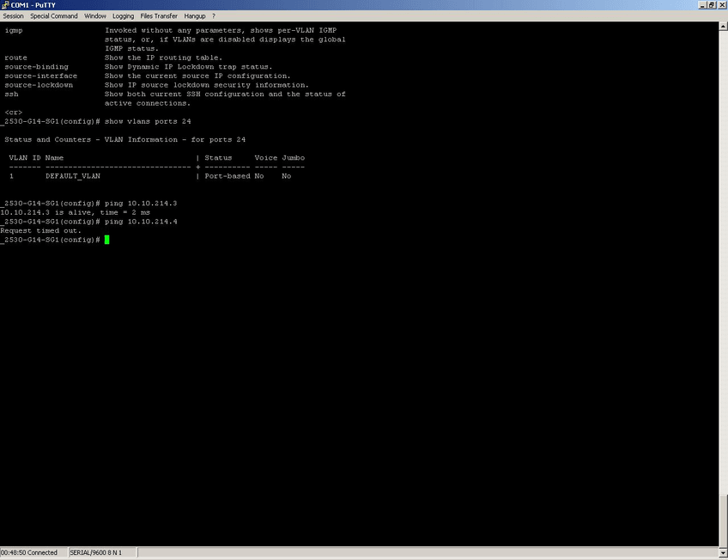
Task: Open the Files Transfer menu
Action: pos(159,15)
